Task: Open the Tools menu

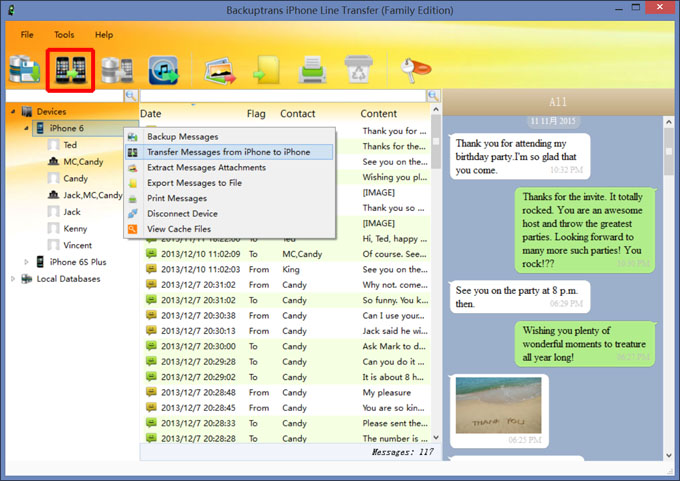Action: point(64,35)
